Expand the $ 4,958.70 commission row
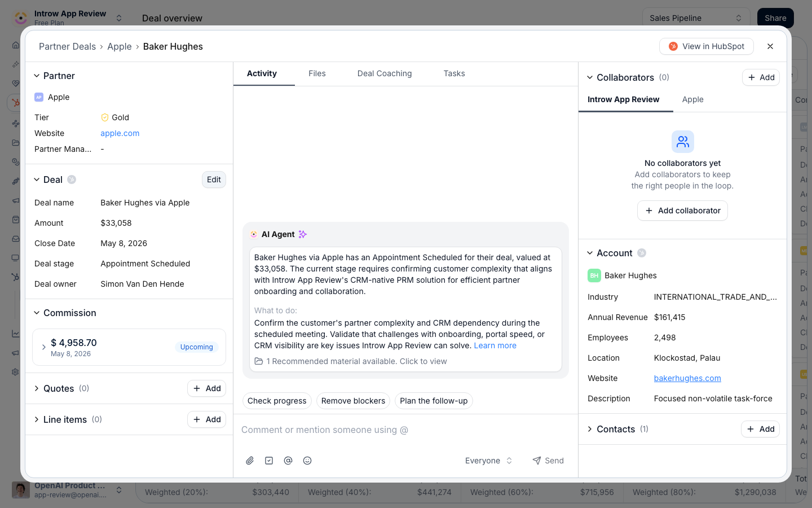This screenshot has height=508, width=812. (44, 347)
